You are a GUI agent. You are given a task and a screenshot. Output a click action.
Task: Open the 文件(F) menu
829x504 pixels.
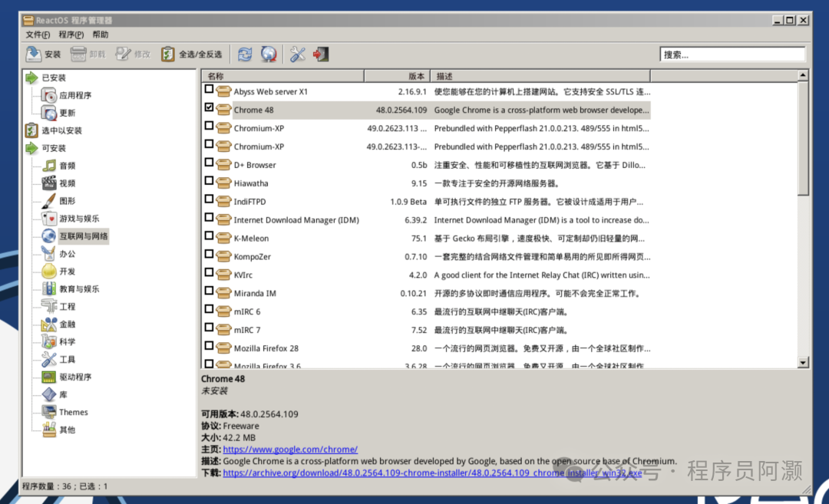coord(38,35)
